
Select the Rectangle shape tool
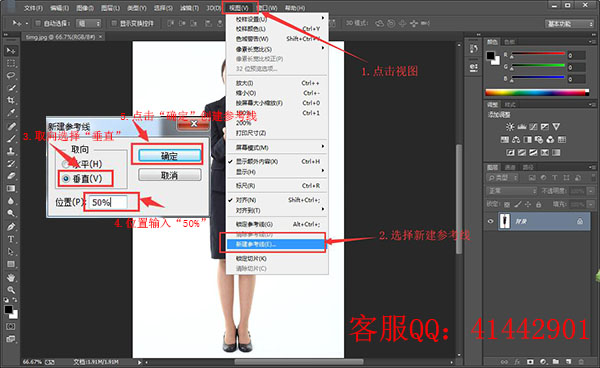pyautogui.click(x=11, y=264)
